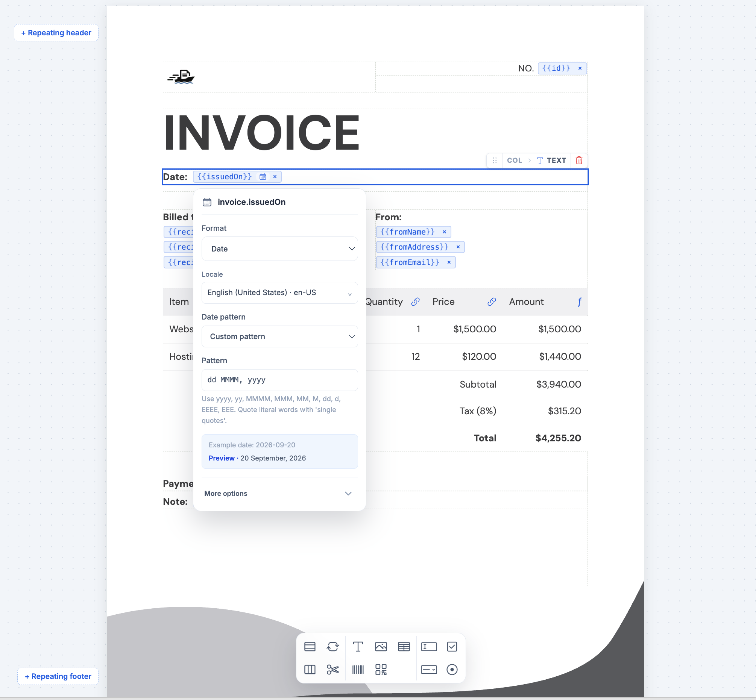756x700 pixels.
Task: Click the Subtotal label
Action: tap(478, 385)
